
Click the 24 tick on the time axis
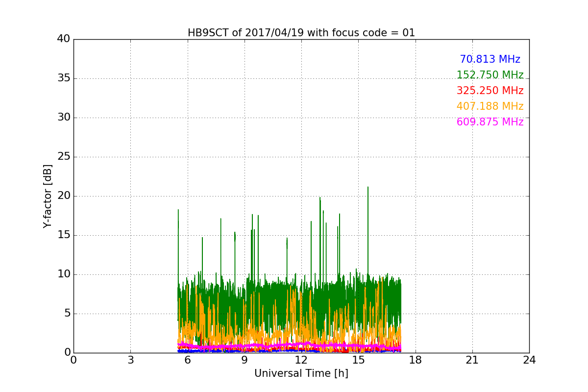[x=529, y=360]
